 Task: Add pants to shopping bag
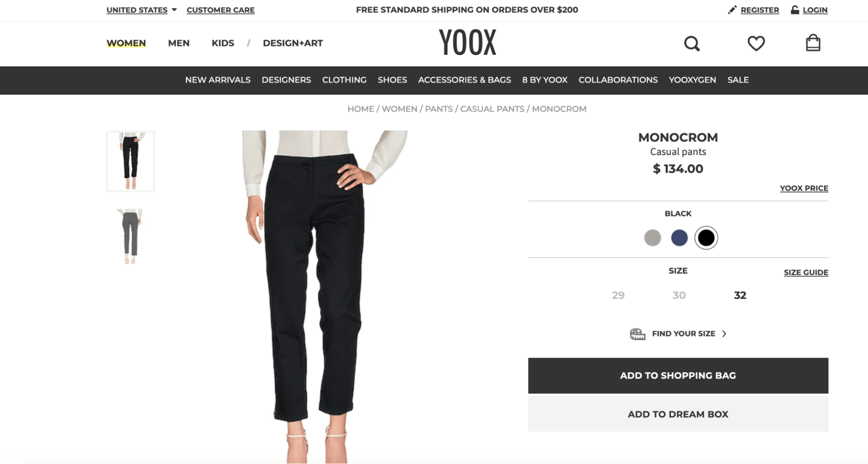coord(678,375)
